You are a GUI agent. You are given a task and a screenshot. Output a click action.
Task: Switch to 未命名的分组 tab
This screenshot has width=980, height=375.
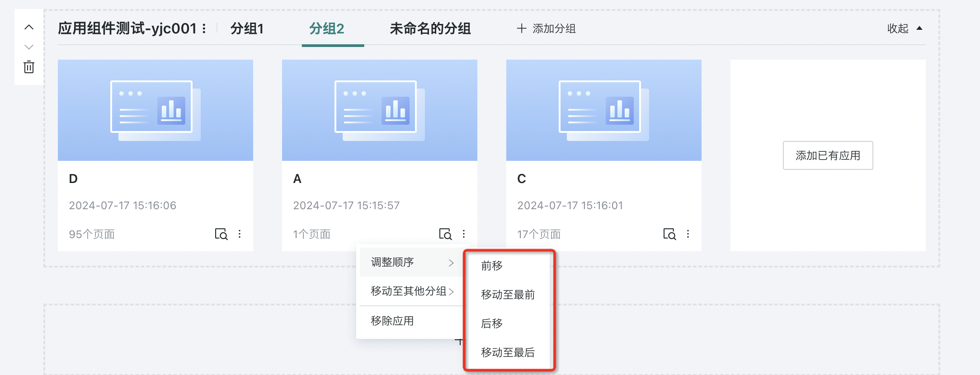click(430, 29)
